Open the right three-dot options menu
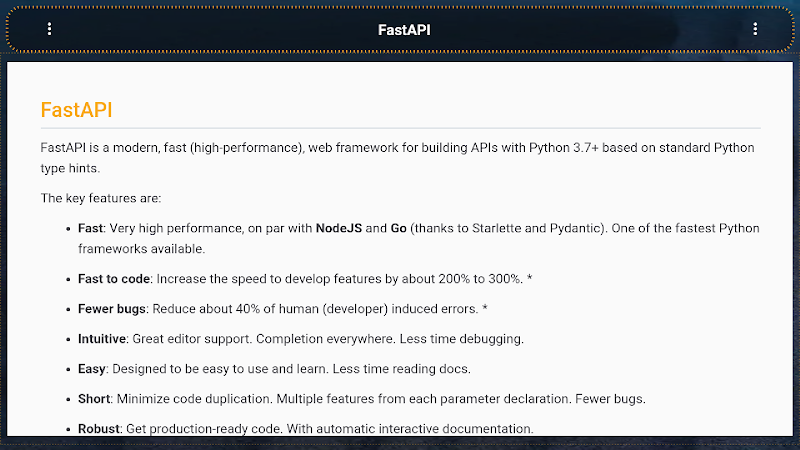The image size is (800, 450). [755, 29]
